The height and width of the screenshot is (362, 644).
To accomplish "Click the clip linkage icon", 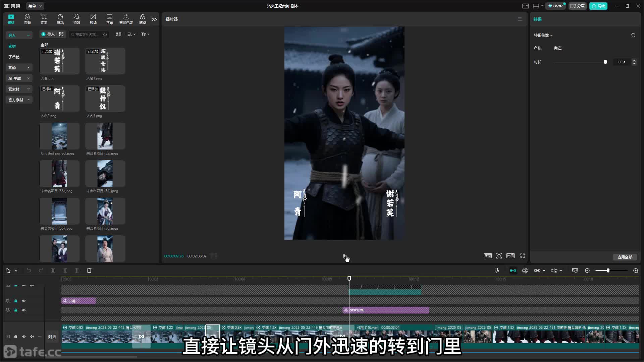I will pyautogui.click(x=537, y=270).
